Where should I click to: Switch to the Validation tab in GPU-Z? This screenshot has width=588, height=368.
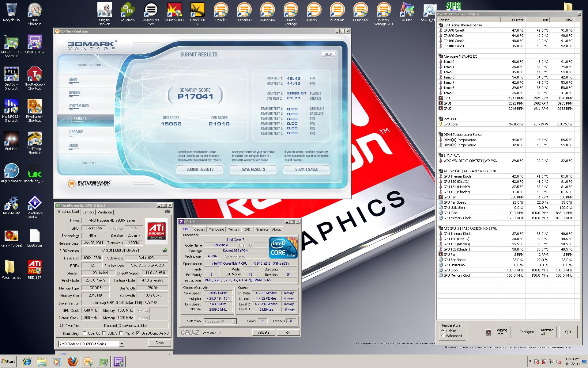point(105,212)
